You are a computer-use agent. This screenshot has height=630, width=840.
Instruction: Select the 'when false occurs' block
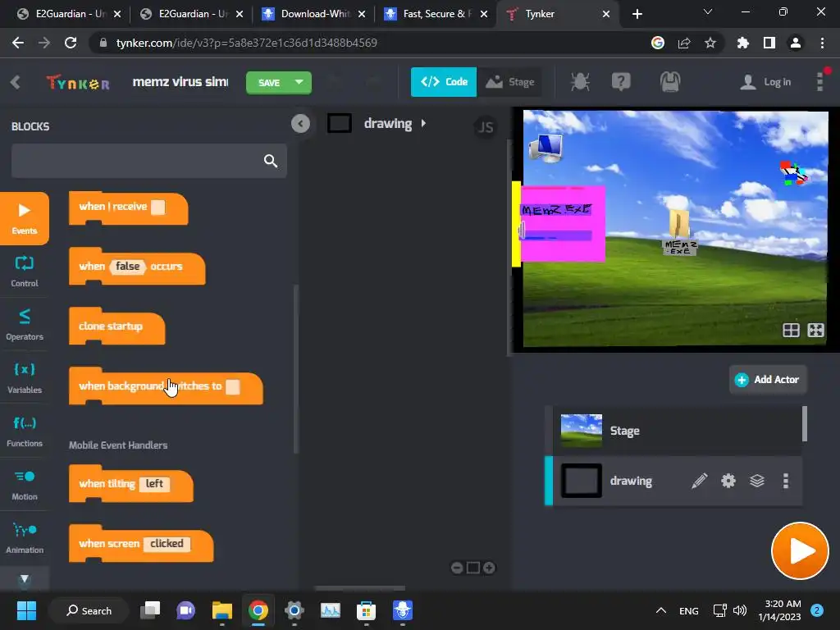click(x=137, y=267)
